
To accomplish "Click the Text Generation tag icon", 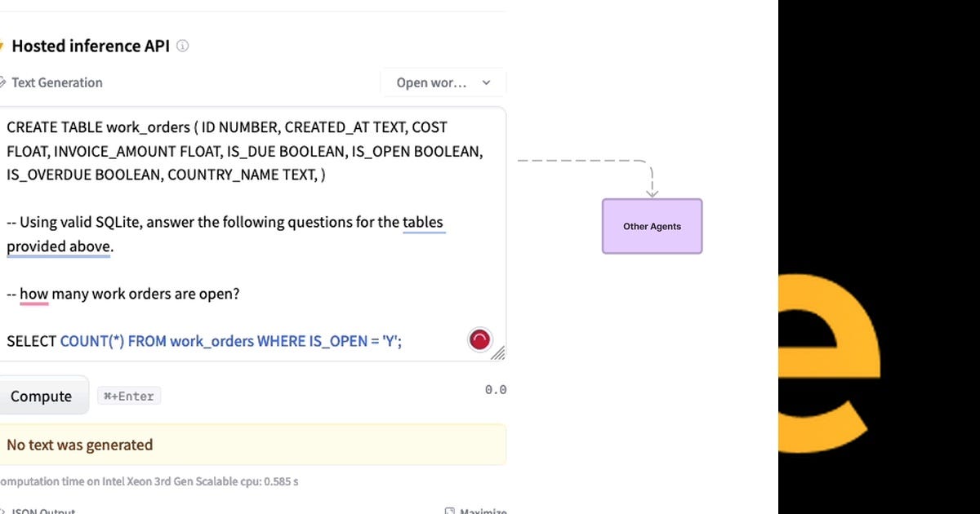I will [4, 82].
